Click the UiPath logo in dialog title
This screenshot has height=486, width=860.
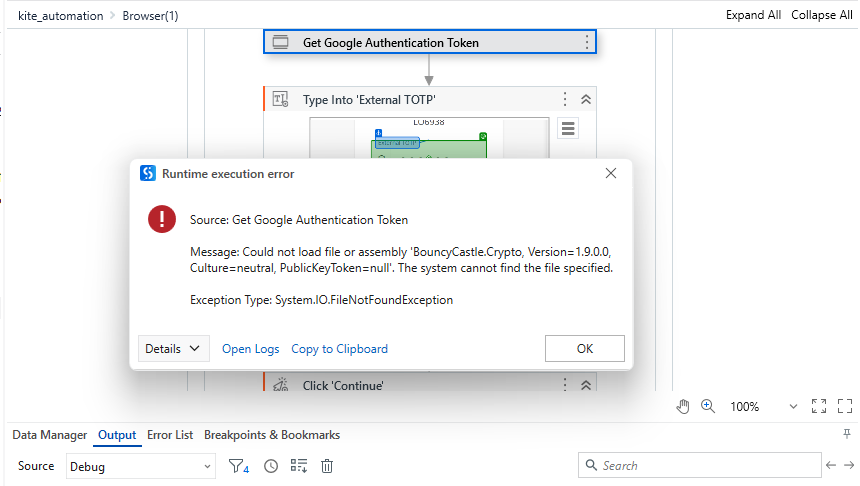148,173
